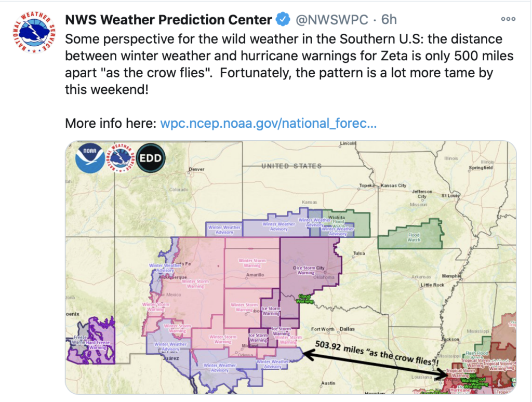Click the Dallas city label on map

coord(347,329)
